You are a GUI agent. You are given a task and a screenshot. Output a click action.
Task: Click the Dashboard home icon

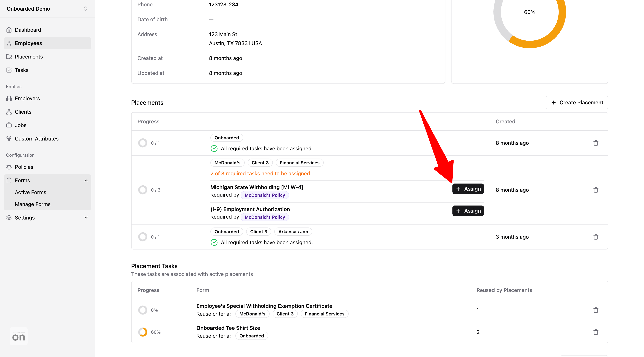tap(9, 30)
